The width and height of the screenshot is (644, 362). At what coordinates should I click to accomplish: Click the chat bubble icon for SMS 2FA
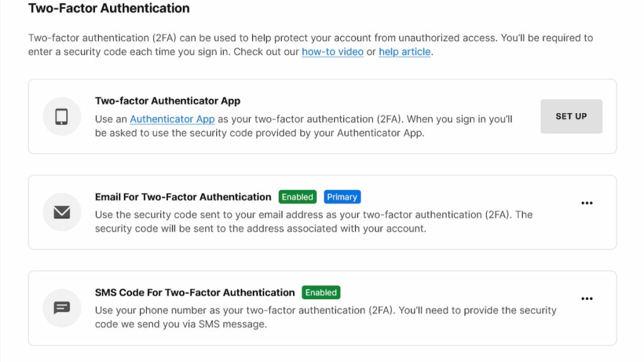tap(61, 308)
